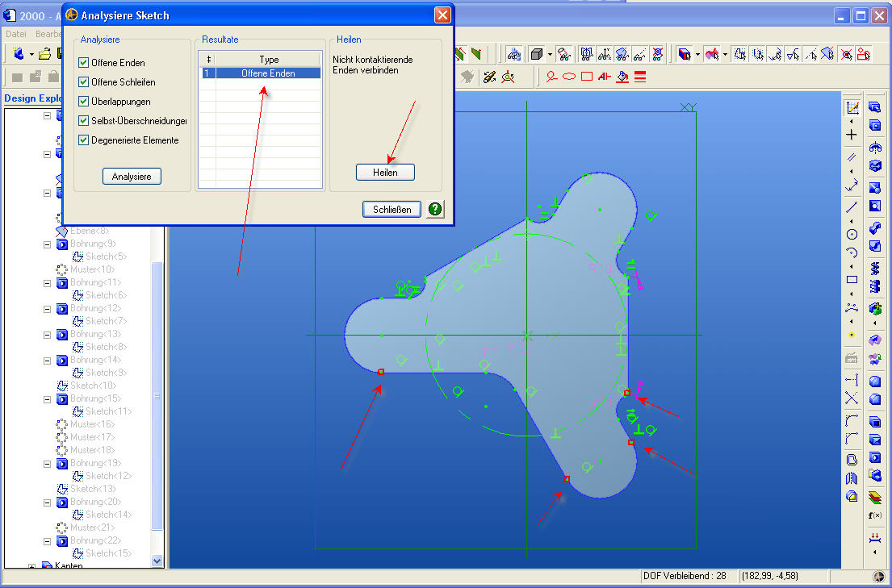Toggle Selbst-Überschneidungen checkbox

[x=84, y=120]
